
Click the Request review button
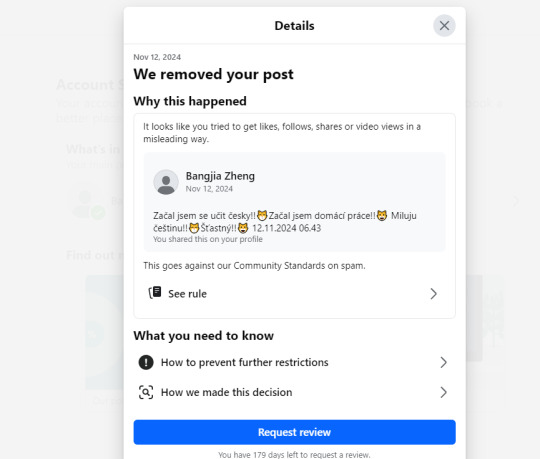click(x=294, y=432)
